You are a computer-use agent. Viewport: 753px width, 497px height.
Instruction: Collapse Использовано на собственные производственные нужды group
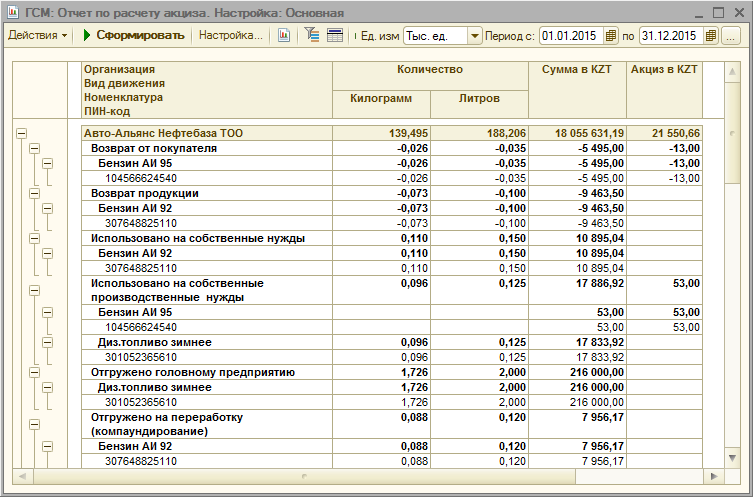tap(34, 291)
